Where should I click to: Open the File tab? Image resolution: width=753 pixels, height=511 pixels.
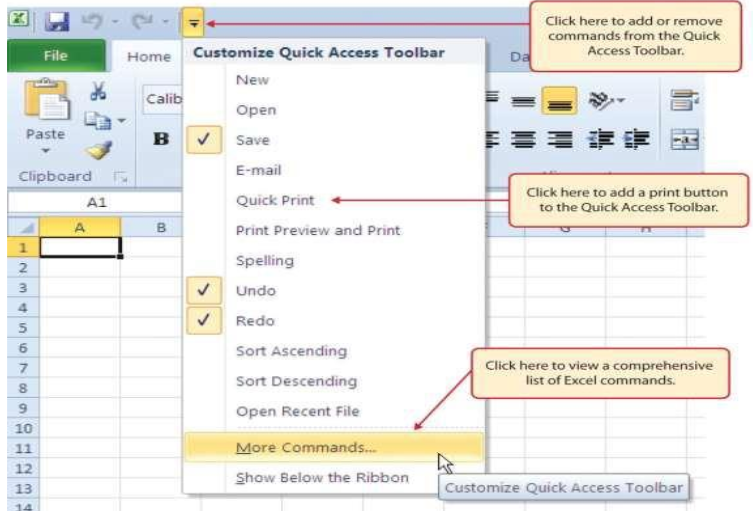click(x=56, y=56)
